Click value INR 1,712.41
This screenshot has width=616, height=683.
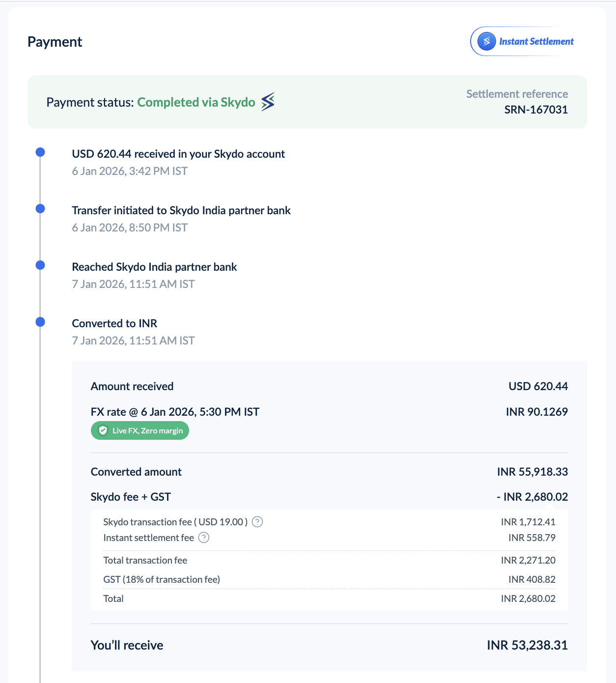click(x=528, y=522)
